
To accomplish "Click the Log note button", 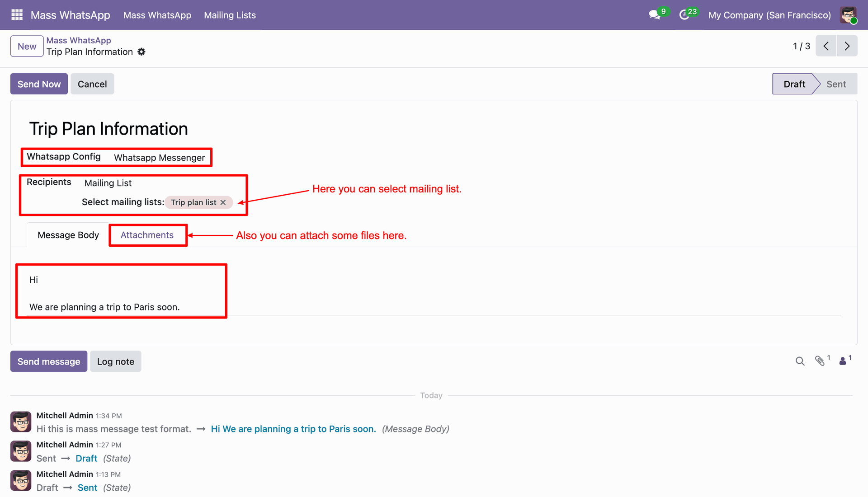I will coord(116,361).
